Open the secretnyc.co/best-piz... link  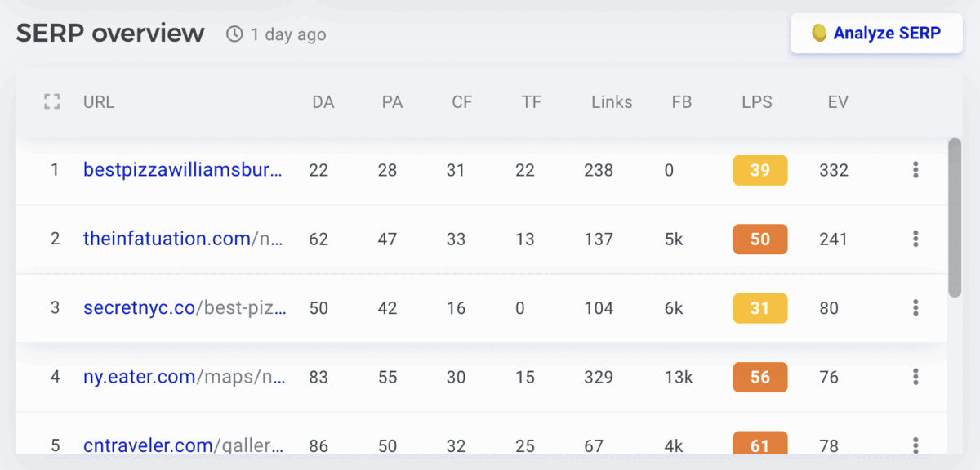[x=185, y=308]
